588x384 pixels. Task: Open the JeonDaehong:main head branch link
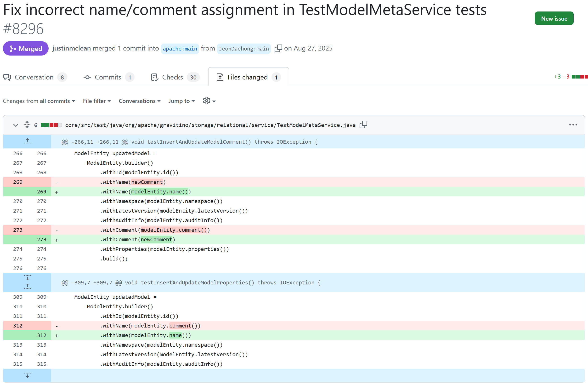[x=243, y=49]
